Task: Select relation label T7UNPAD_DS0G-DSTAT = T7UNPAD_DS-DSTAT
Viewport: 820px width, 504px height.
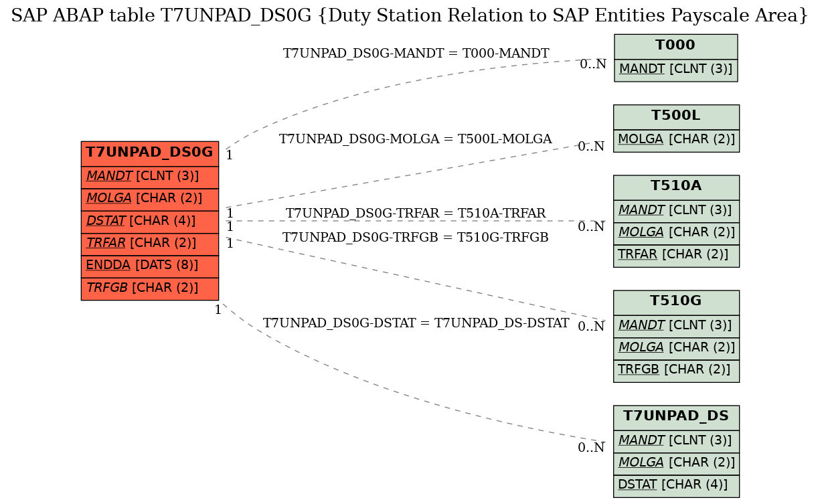Action: coord(416,323)
